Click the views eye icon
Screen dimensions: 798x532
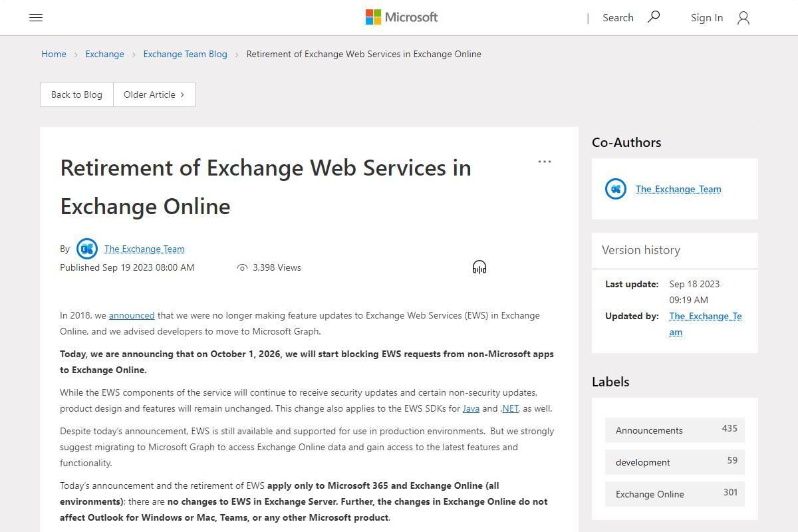(x=242, y=267)
